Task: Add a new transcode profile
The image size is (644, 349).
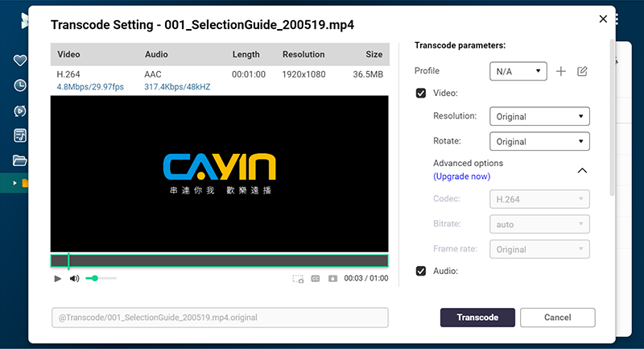Action: (560, 72)
